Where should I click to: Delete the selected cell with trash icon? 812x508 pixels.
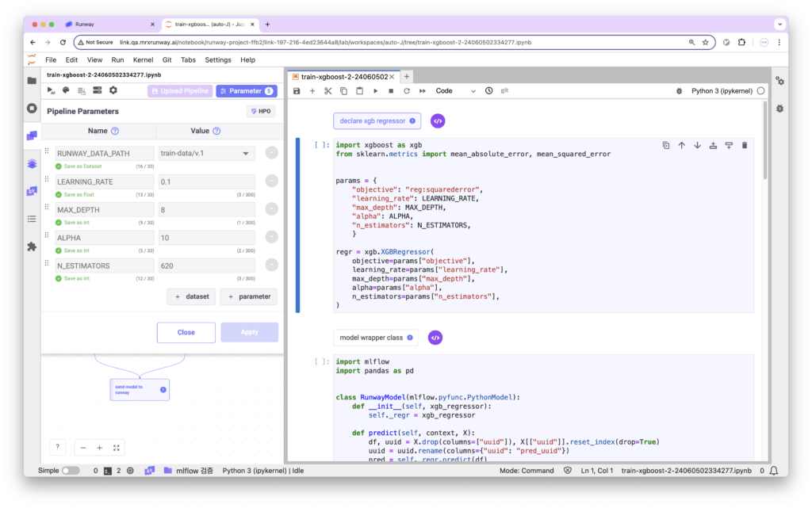pos(745,145)
